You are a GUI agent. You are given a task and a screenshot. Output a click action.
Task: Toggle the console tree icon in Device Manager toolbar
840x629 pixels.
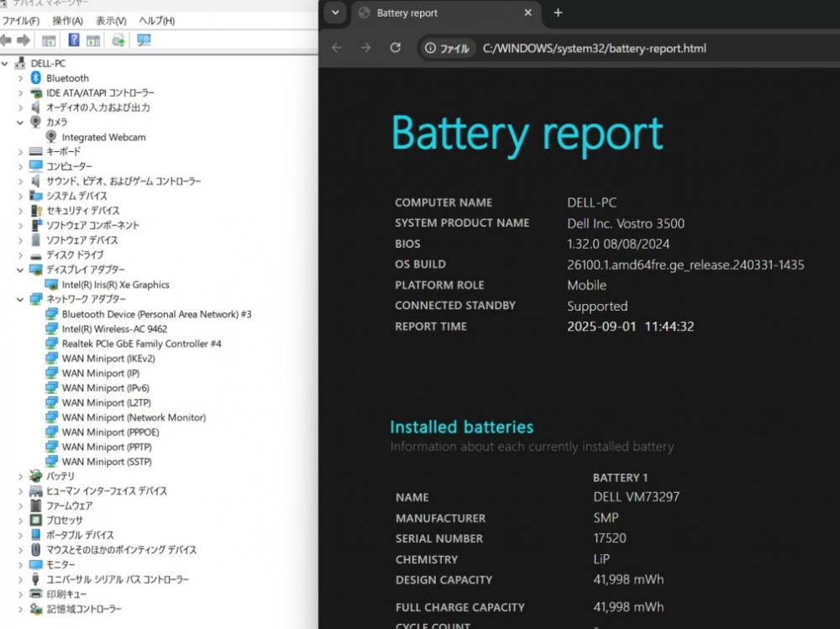tap(49, 40)
